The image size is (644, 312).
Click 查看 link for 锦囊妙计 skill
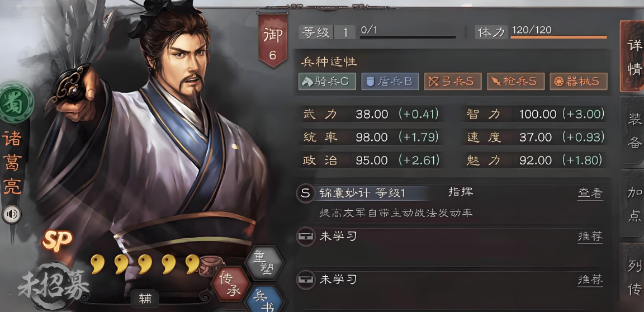coord(590,193)
